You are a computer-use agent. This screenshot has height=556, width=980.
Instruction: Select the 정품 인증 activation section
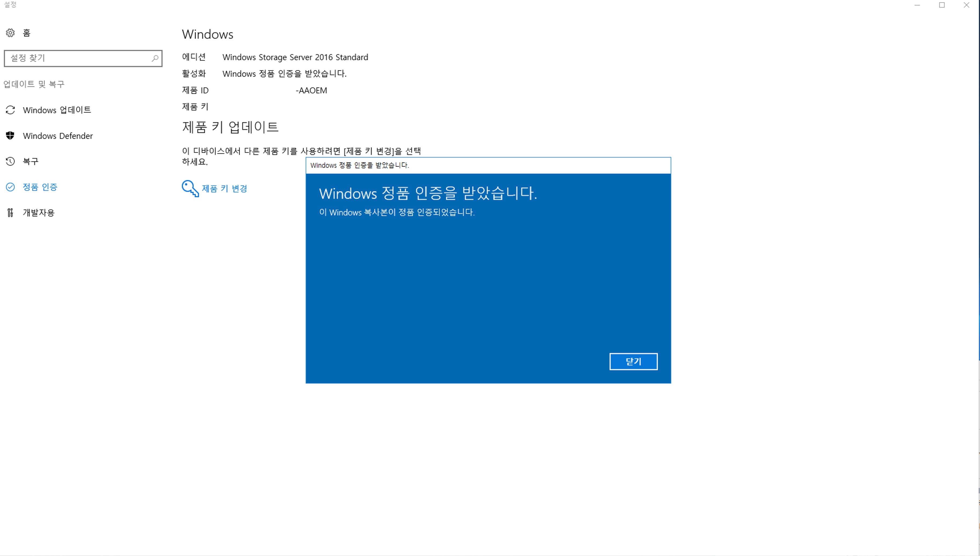pyautogui.click(x=40, y=187)
